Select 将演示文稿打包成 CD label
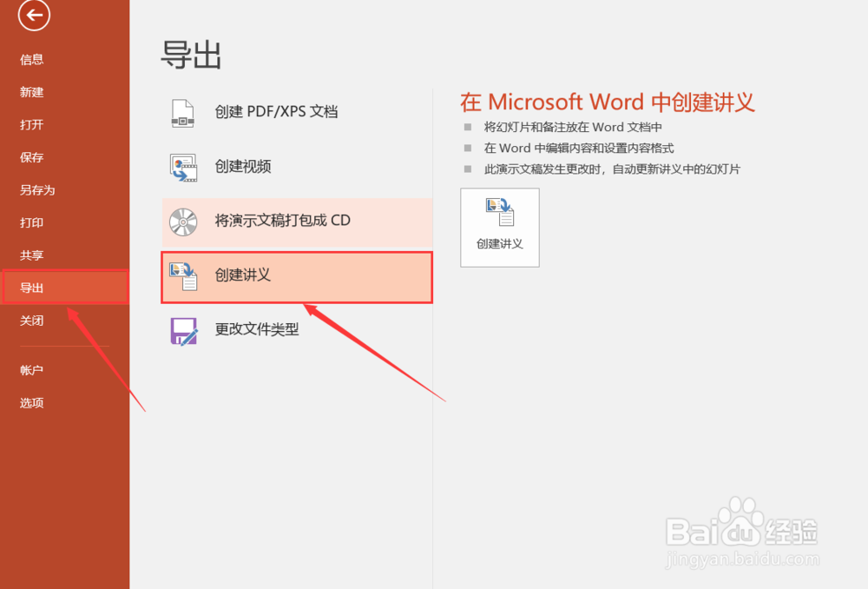The image size is (868, 589). pos(282,221)
